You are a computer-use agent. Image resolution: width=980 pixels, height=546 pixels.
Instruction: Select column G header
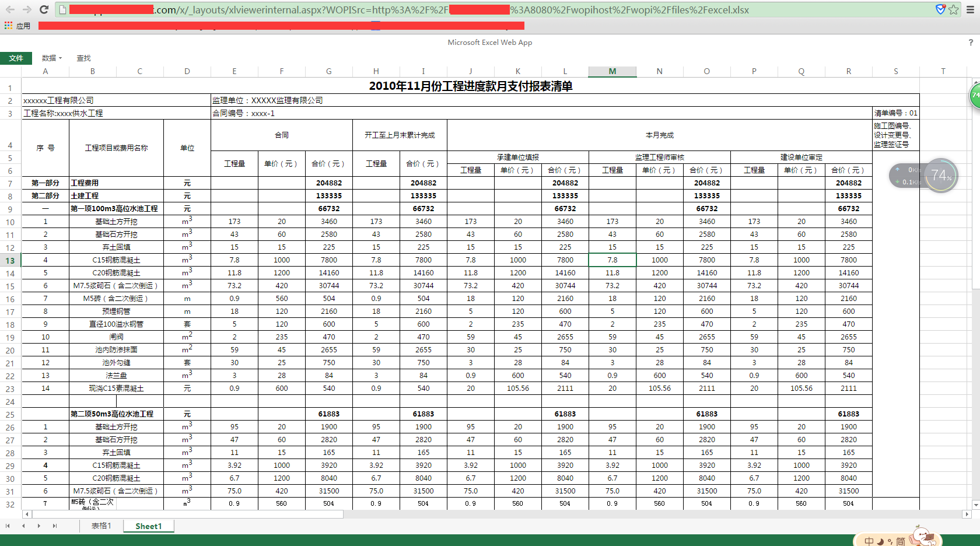tap(329, 71)
